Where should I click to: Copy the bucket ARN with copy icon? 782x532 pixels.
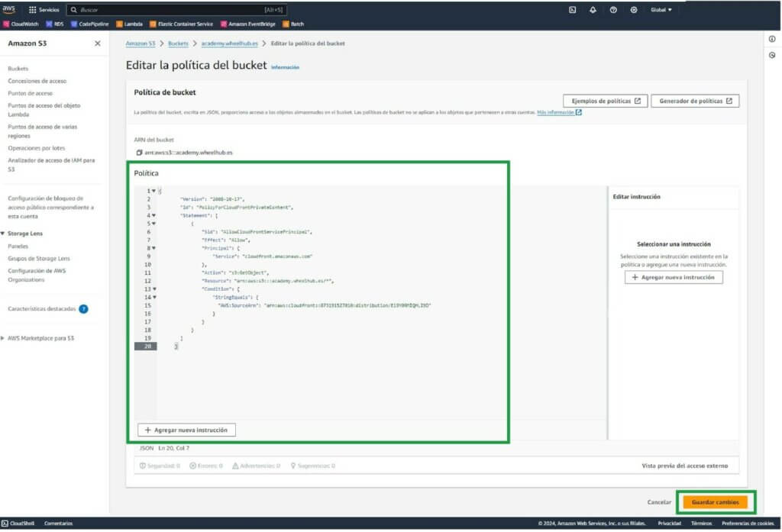click(x=139, y=153)
